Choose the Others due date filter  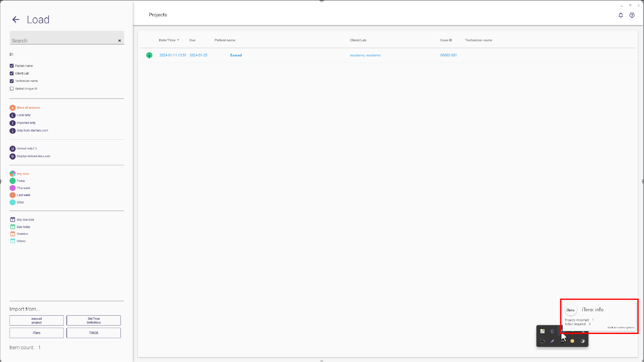[x=18, y=241]
